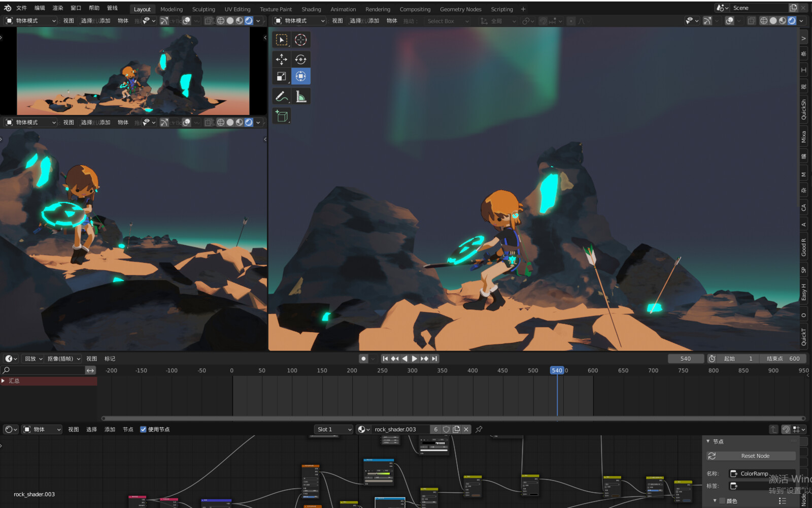Switch main viewport to material preview shading
812x508 pixels.
[782, 21]
